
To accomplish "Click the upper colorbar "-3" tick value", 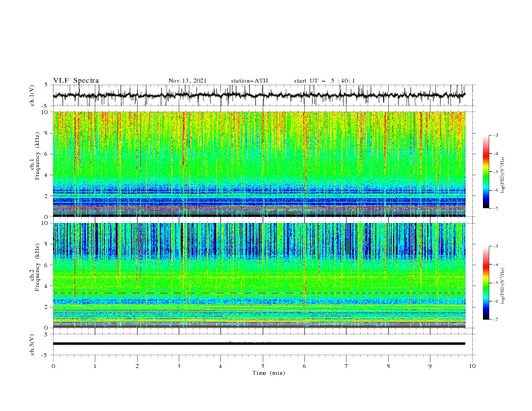I will [495, 135].
